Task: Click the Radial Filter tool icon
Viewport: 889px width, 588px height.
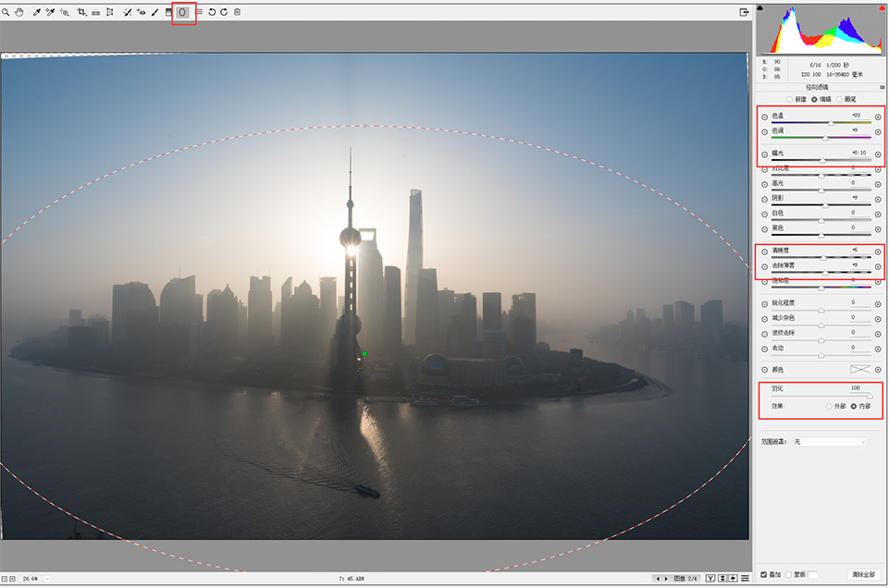Action: (182, 12)
